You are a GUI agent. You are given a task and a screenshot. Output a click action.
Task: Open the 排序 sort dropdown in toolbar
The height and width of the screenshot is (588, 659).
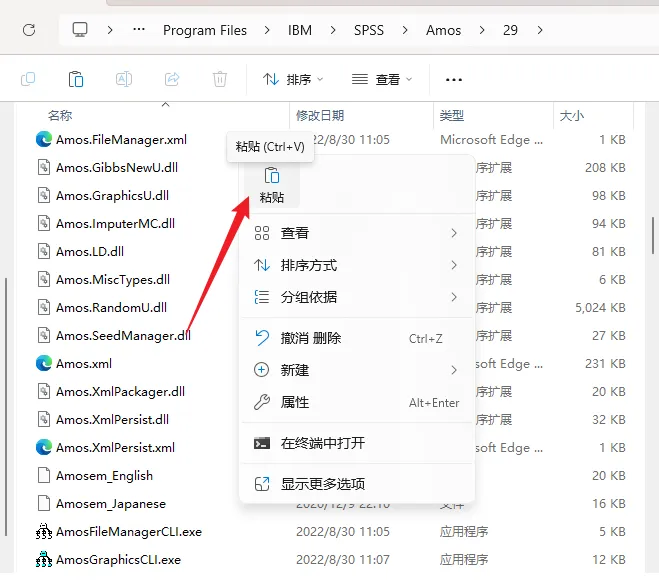coord(293,79)
